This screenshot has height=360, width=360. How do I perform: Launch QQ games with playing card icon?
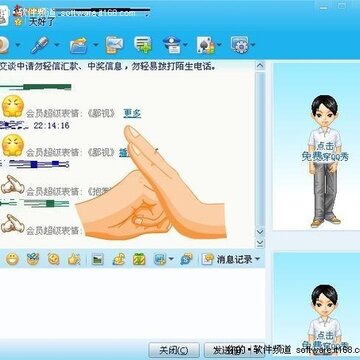click(x=206, y=45)
